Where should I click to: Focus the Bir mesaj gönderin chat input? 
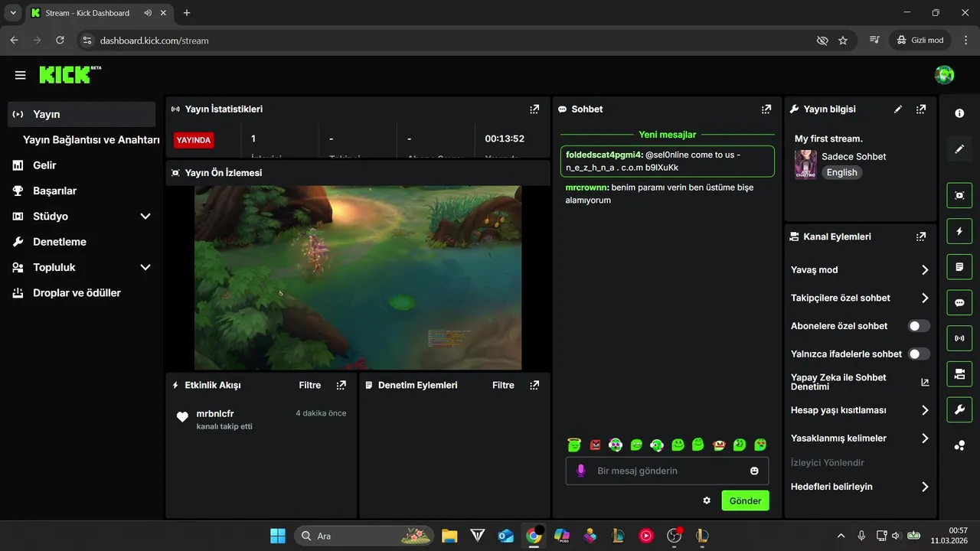pos(666,471)
